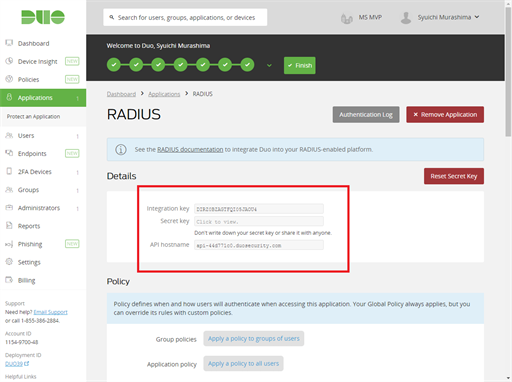Click the Policies globe icon
Image resolution: width=512 pixels, height=382 pixels.
click(x=9, y=79)
